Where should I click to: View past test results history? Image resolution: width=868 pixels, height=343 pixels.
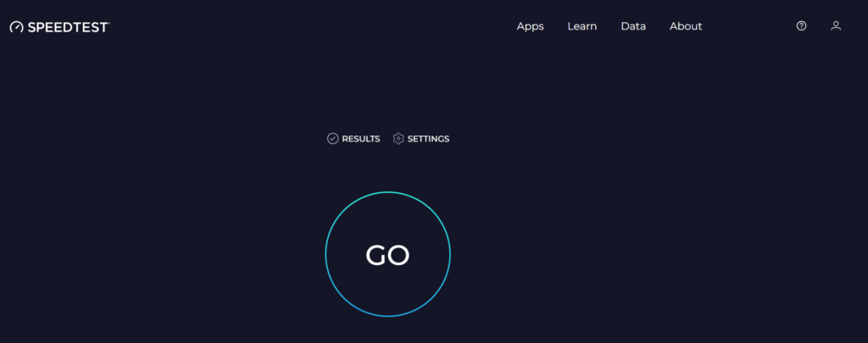click(x=353, y=138)
